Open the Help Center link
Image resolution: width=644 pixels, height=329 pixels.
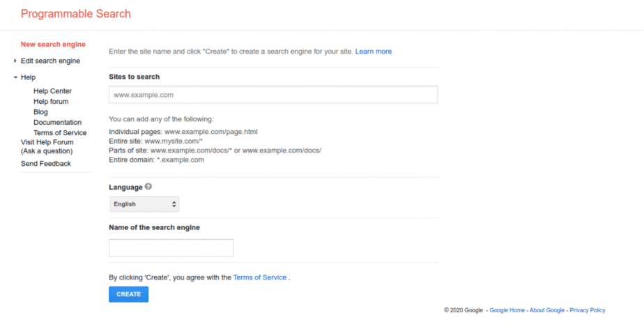click(52, 91)
